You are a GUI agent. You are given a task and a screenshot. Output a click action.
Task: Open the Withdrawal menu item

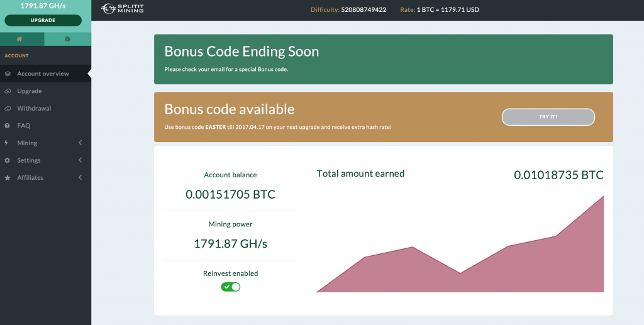pyautogui.click(x=45, y=108)
